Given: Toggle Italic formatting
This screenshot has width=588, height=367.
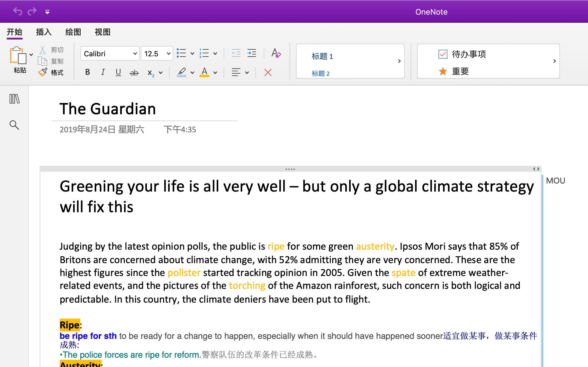Looking at the screenshot, I should click(103, 72).
